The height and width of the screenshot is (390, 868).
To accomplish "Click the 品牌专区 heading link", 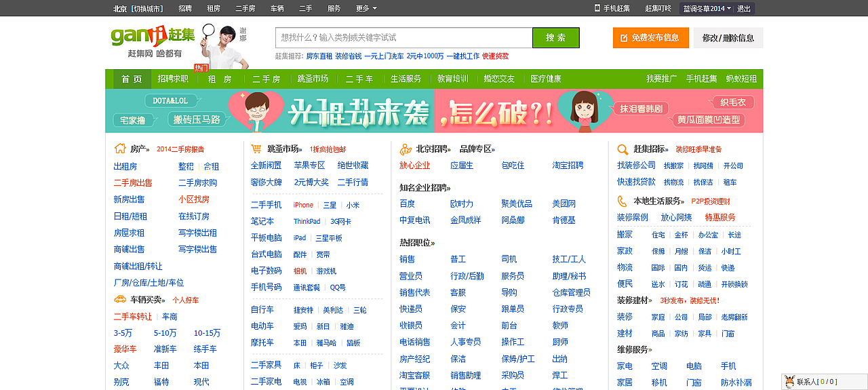I will (477, 149).
